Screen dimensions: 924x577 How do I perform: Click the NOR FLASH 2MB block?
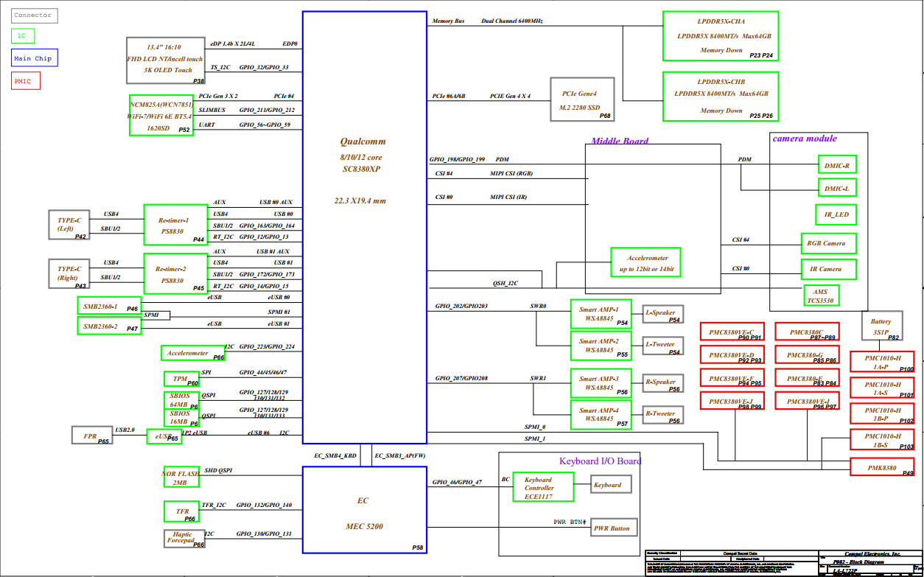coord(181,478)
